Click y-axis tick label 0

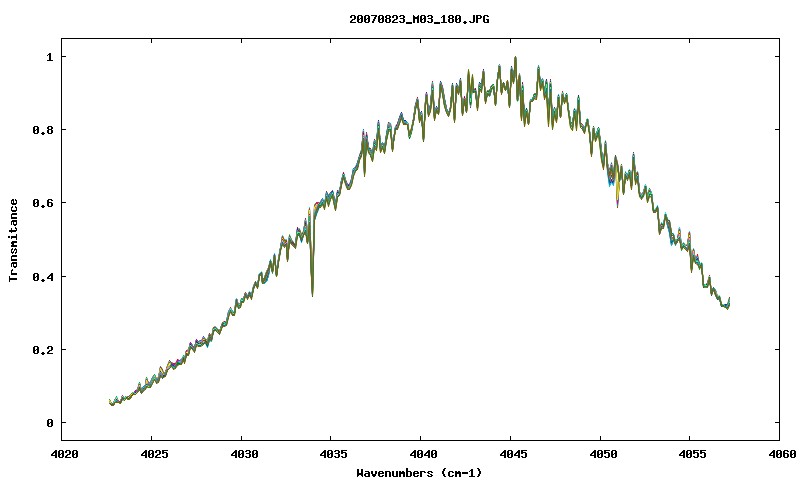click(x=49, y=423)
